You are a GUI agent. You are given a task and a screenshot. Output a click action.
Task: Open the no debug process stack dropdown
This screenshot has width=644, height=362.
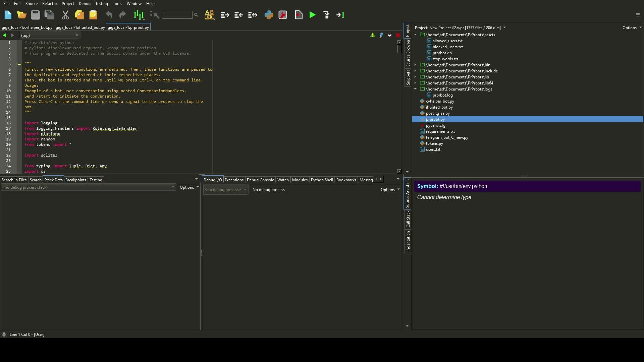[88, 187]
